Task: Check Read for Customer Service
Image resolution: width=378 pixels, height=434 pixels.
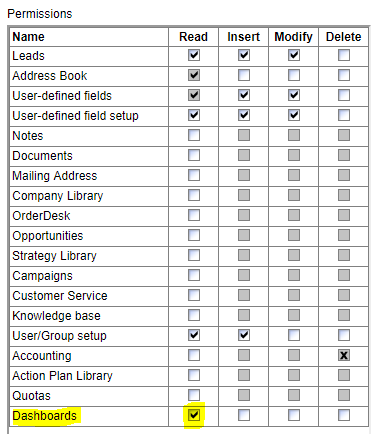Action: tap(194, 295)
